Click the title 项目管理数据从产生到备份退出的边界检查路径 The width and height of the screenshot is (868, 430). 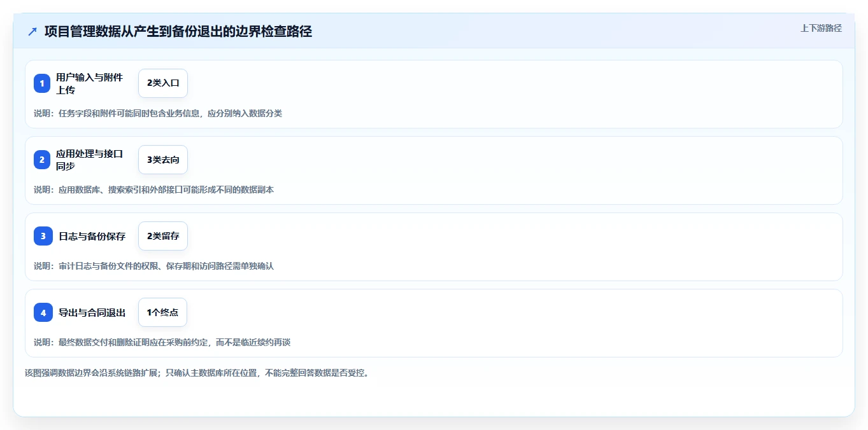[x=178, y=31]
